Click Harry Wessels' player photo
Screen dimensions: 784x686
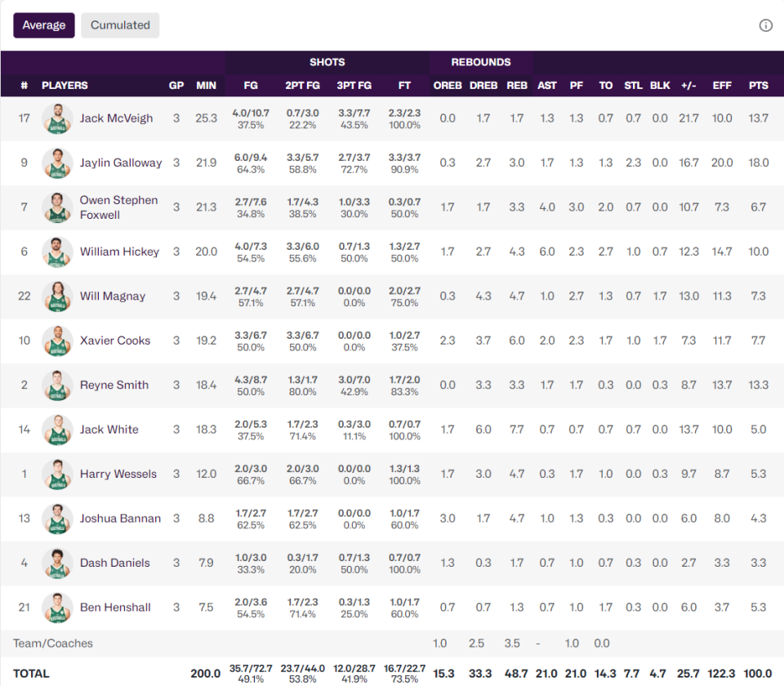tap(57, 474)
